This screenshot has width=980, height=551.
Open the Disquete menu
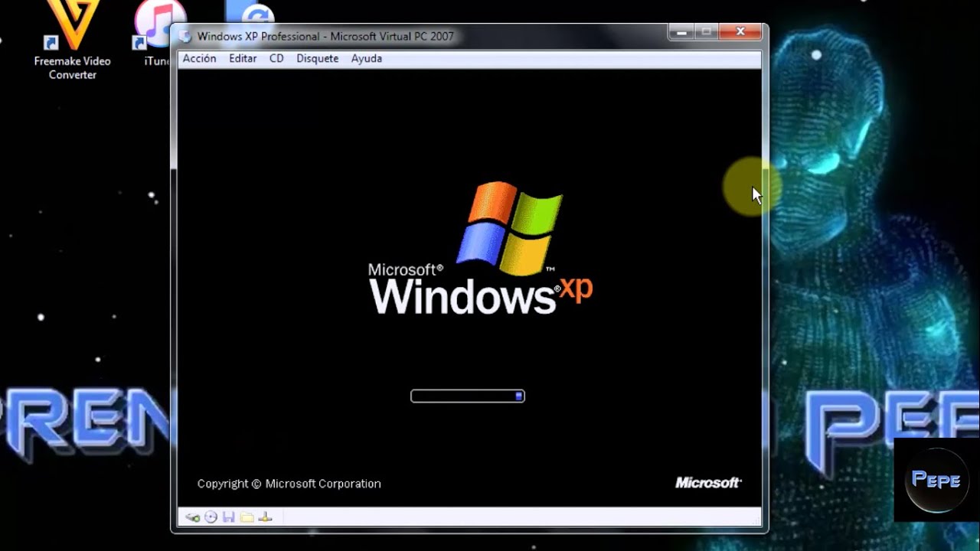(317, 58)
